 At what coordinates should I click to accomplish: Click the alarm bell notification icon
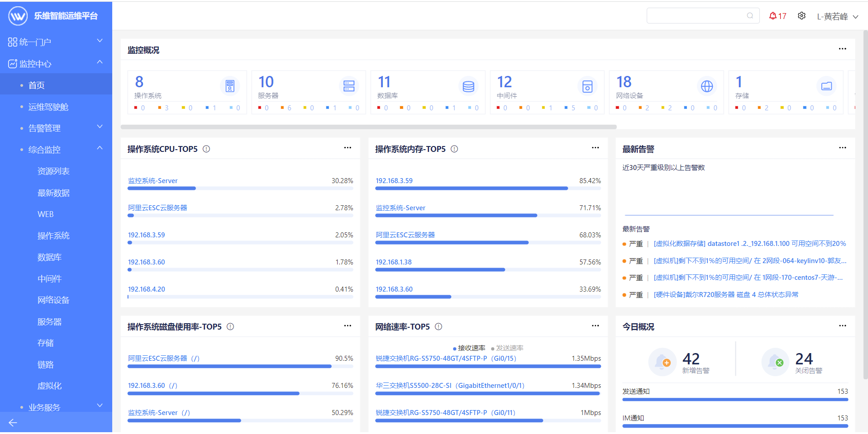click(773, 16)
